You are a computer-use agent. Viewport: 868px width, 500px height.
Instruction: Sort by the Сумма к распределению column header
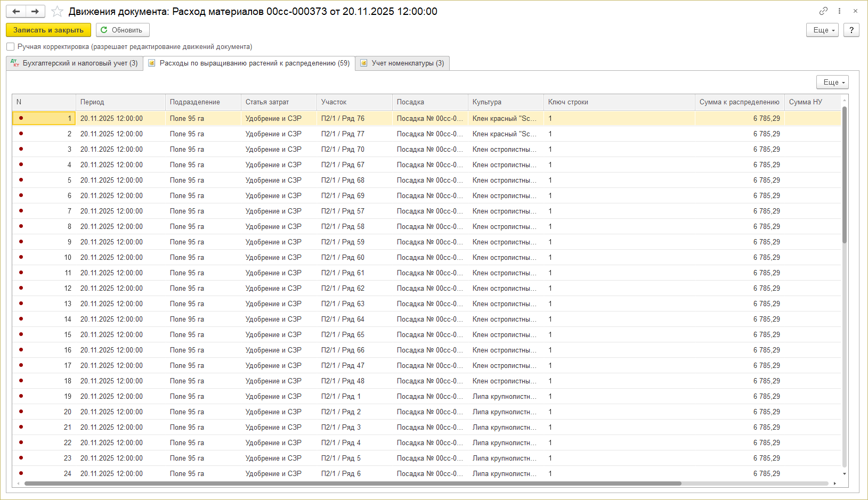click(x=739, y=102)
